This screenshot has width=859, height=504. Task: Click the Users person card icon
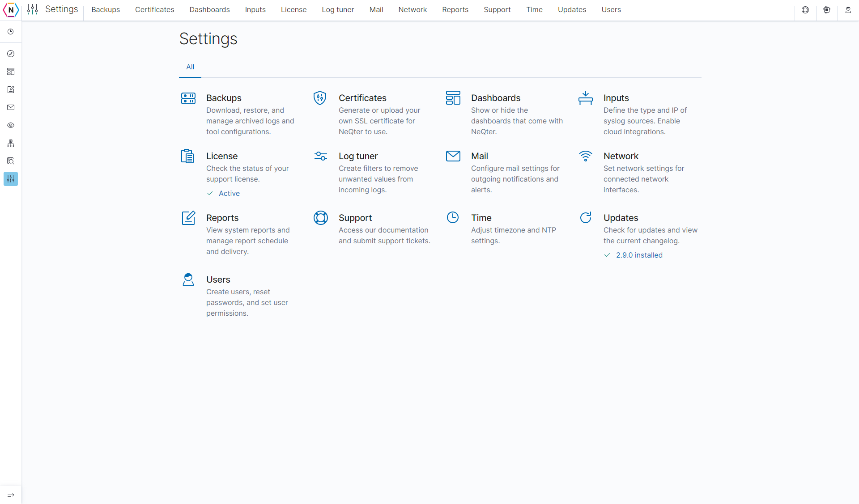(x=188, y=280)
